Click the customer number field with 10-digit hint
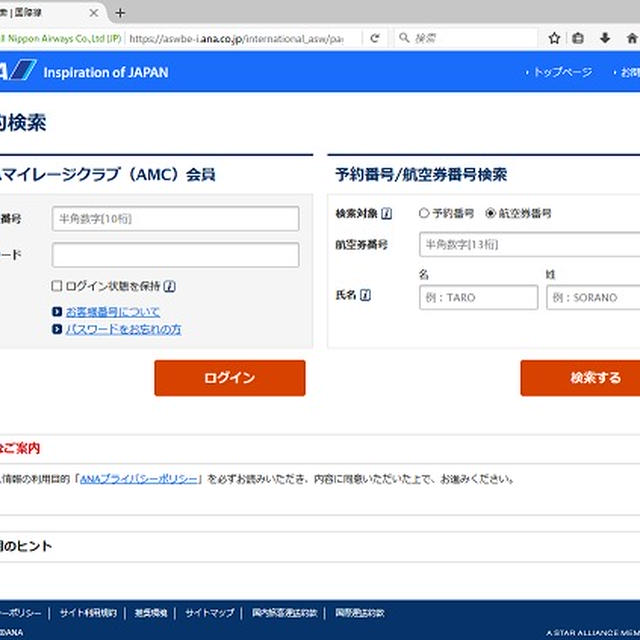This screenshot has width=640, height=640. (x=176, y=219)
